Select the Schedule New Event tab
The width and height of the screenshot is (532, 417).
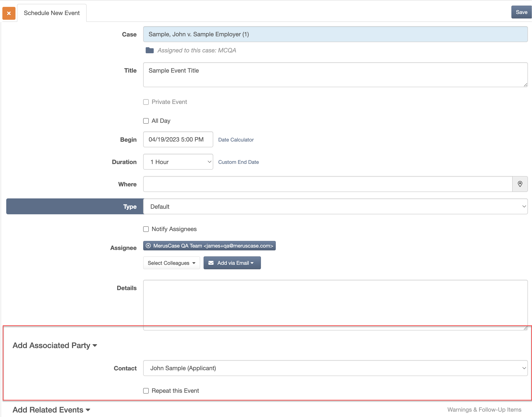click(52, 13)
